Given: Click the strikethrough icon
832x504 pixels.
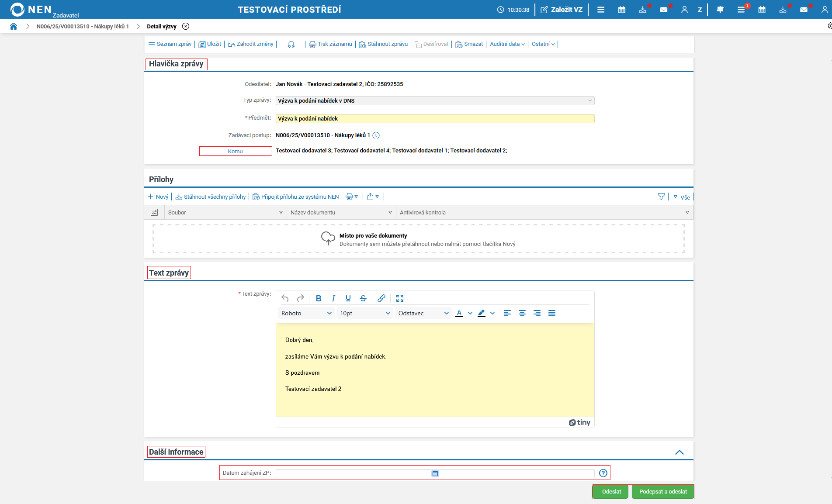Looking at the screenshot, I should coord(363,298).
